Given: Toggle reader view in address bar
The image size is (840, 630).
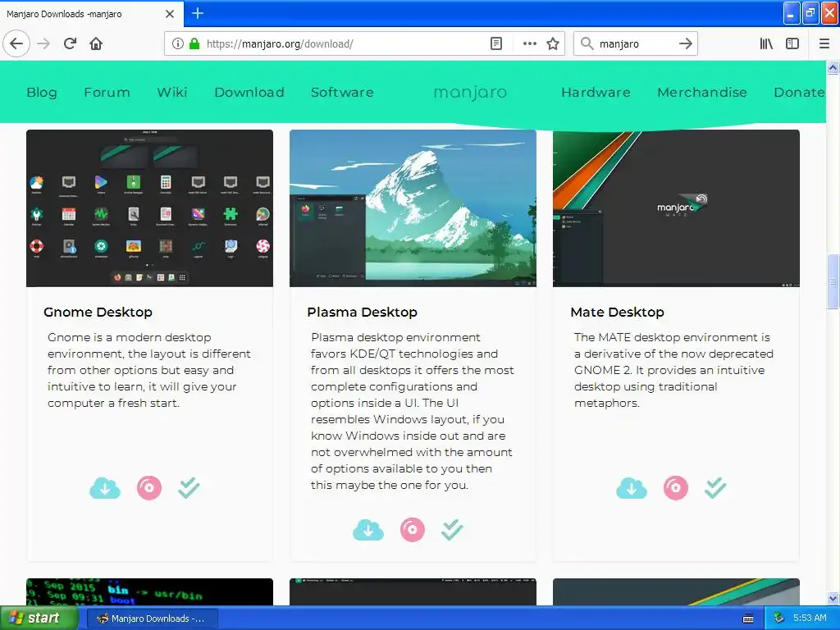Looking at the screenshot, I should pyautogui.click(x=496, y=44).
